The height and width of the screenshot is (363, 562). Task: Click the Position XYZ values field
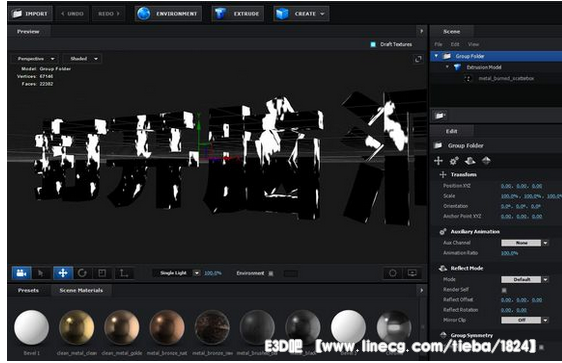[x=521, y=186]
